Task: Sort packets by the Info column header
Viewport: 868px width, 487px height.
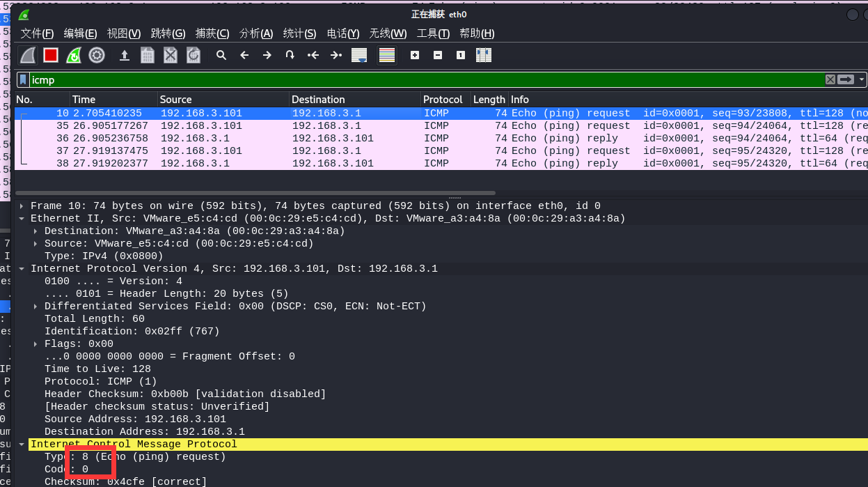Action: (x=688, y=100)
